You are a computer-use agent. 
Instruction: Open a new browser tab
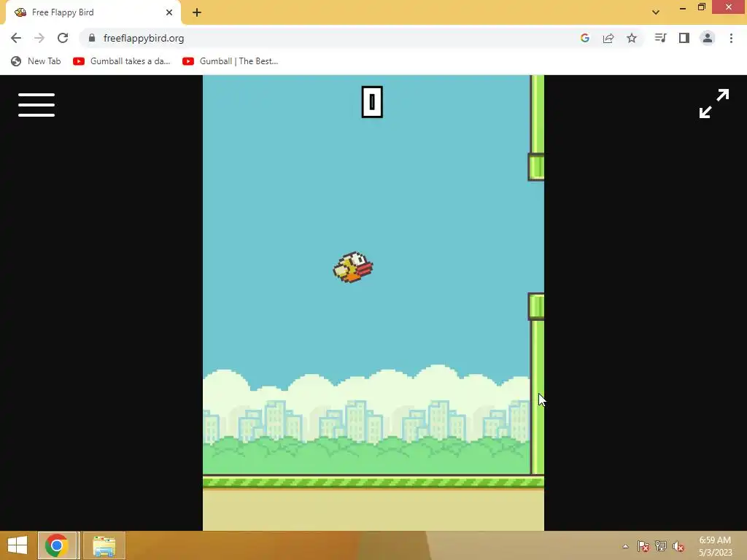[x=197, y=12]
